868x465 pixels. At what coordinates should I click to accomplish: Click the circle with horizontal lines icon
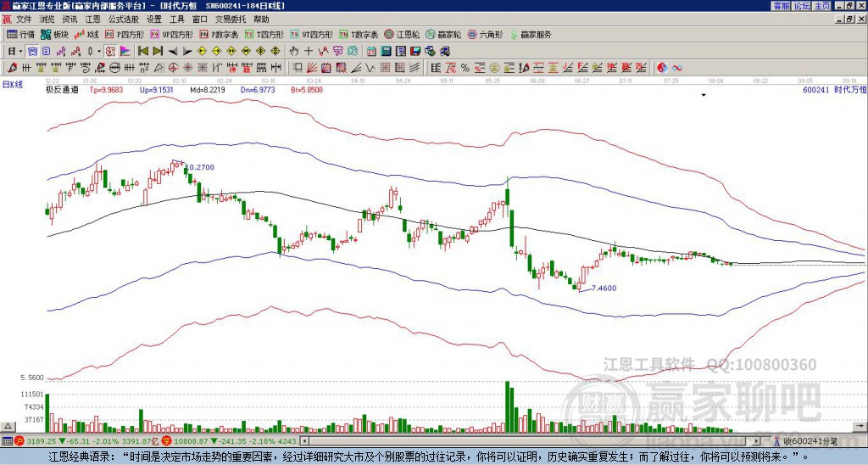tap(114, 68)
